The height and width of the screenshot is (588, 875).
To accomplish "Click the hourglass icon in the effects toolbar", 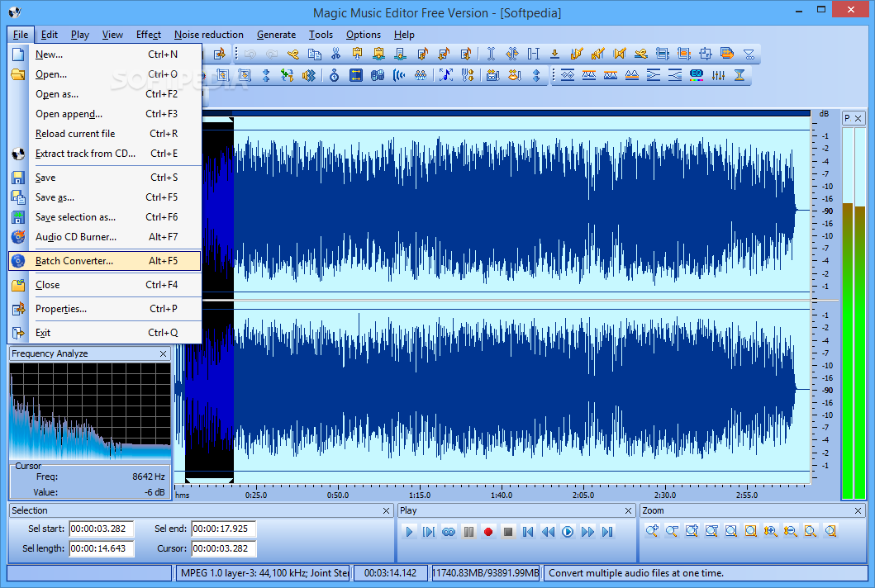I will (739, 75).
